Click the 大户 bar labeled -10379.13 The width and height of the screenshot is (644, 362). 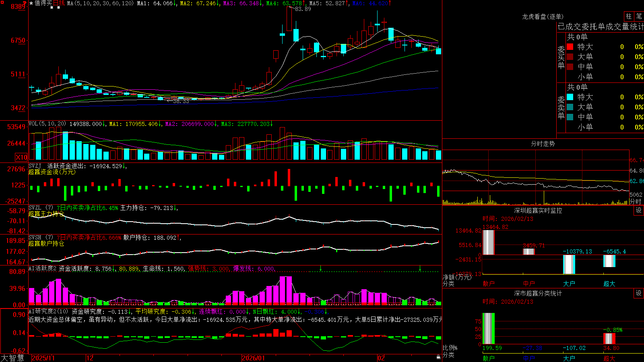pyautogui.click(x=569, y=264)
